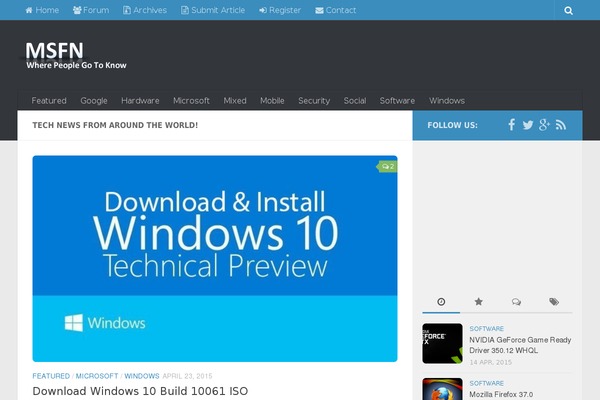Select the Windows category in navigation bar
The width and height of the screenshot is (600, 400).
click(x=447, y=101)
